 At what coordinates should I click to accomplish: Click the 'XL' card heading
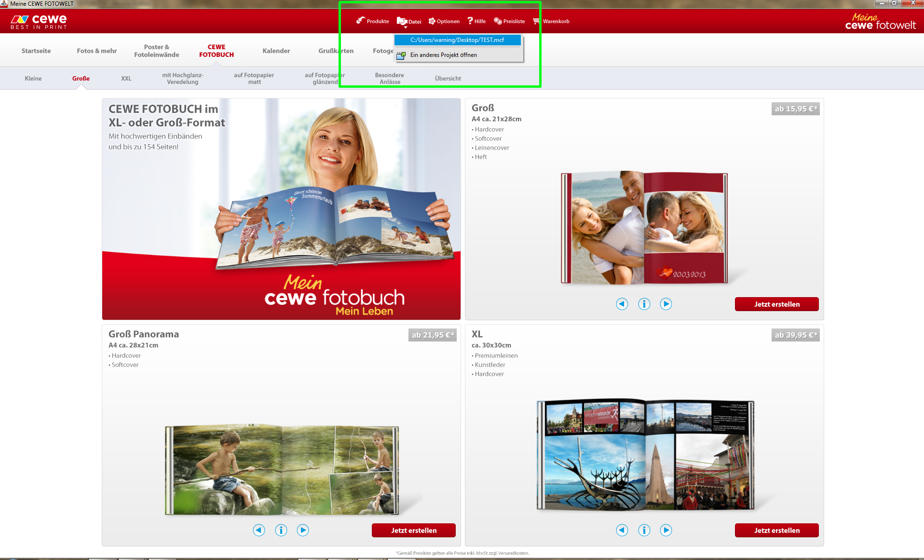tap(477, 334)
